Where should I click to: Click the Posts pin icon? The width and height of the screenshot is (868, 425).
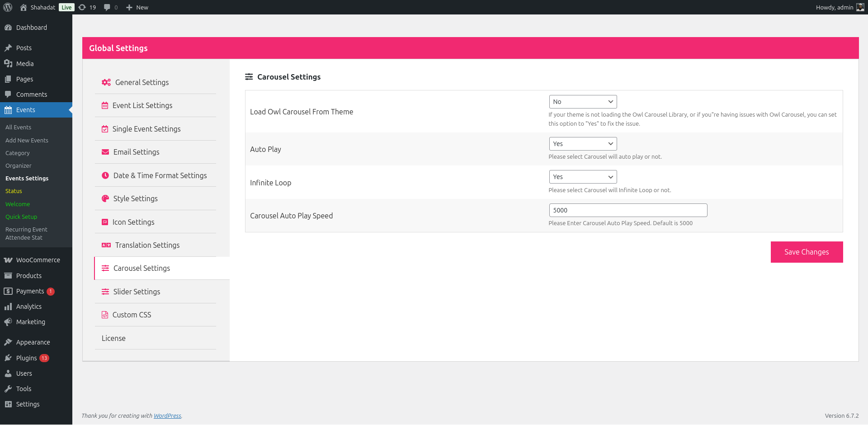(x=8, y=48)
